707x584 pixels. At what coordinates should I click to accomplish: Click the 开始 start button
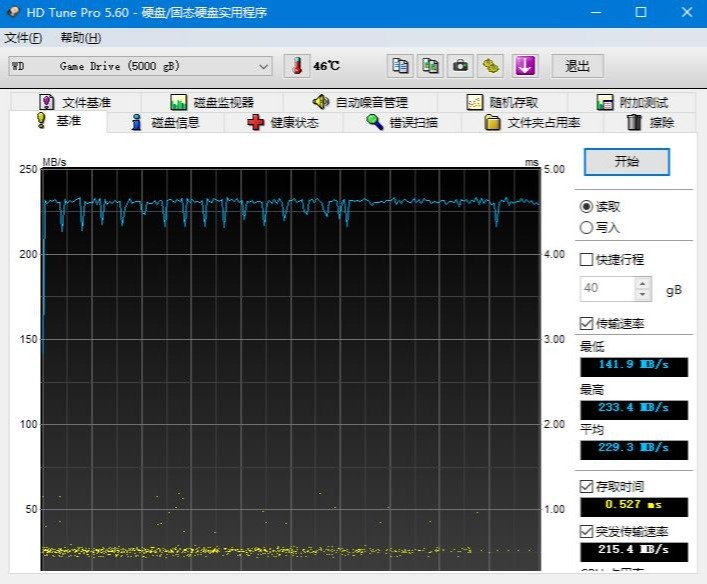(626, 161)
